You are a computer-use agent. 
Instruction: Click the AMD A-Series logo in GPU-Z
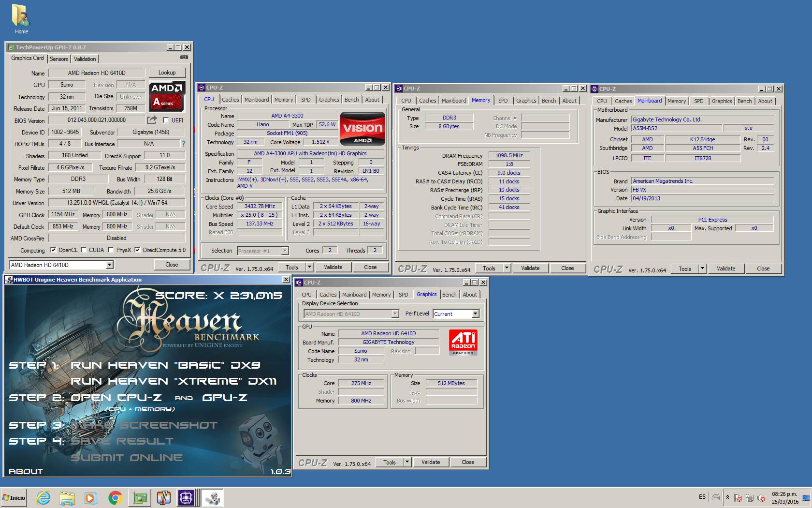[167, 96]
